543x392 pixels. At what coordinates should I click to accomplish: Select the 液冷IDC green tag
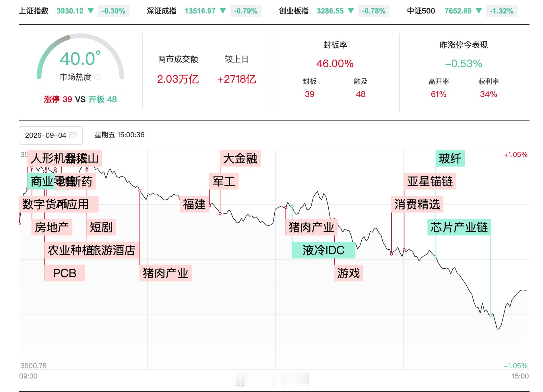pos(323,250)
